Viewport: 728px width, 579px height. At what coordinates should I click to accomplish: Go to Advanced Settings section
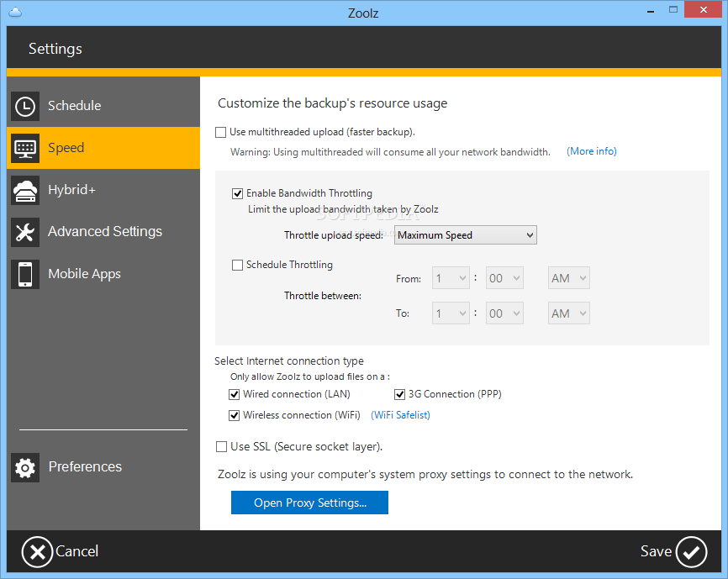click(103, 232)
